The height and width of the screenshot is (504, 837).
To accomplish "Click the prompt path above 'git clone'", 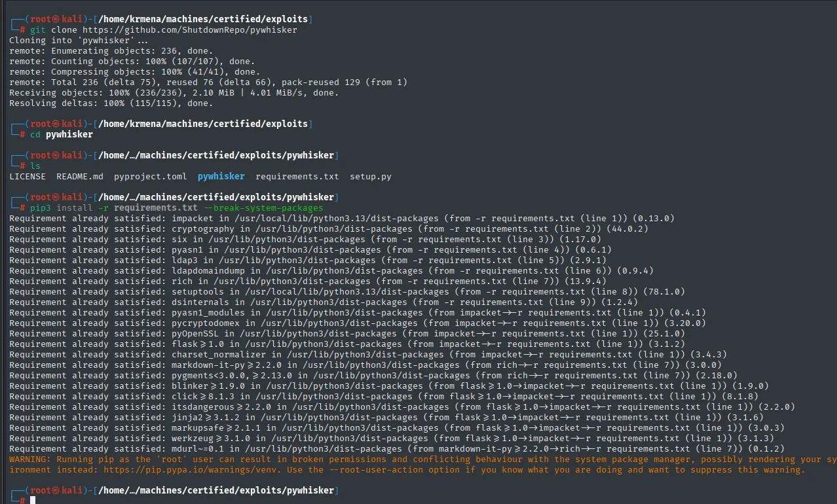I will pyautogui.click(x=203, y=19).
